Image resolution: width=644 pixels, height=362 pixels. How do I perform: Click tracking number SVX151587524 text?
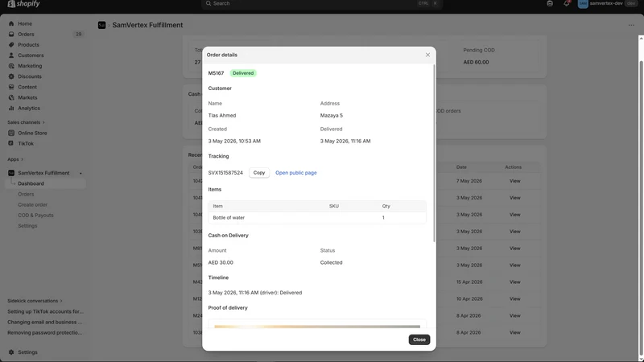225,173
